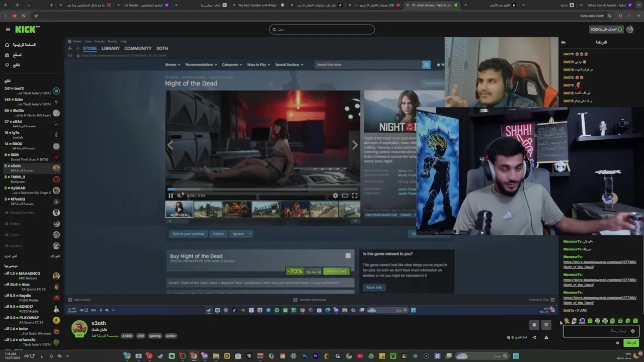The image size is (644, 362).
Task: Open brof2 channel in sidebar
Action: pos(32,91)
